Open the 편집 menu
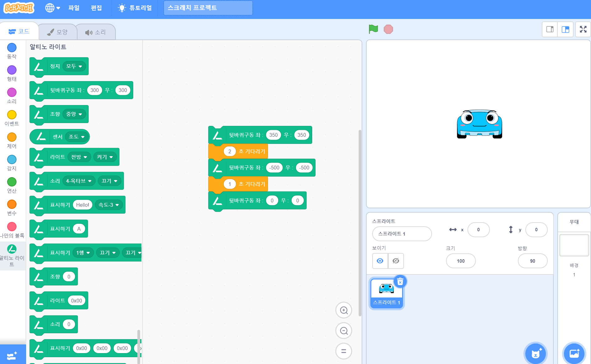Screen dimensions: 591x364 click(x=96, y=8)
